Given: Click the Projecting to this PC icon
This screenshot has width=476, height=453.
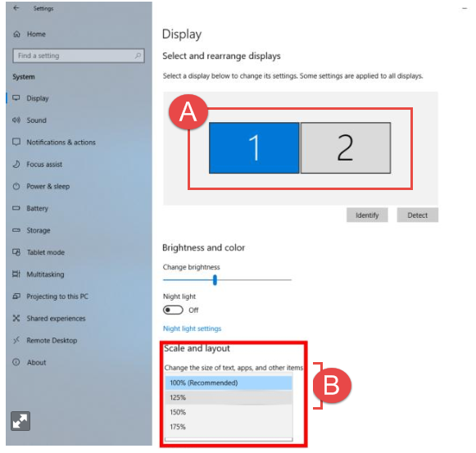Looking at the screenshot, I should (x=16, y=297).
